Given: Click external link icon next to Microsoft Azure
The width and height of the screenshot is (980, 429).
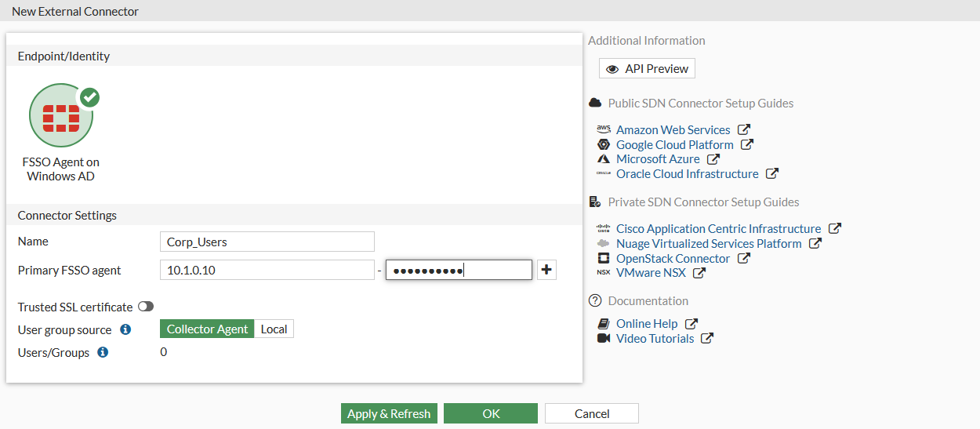Looking at the screenshot, I should [713, 159].
